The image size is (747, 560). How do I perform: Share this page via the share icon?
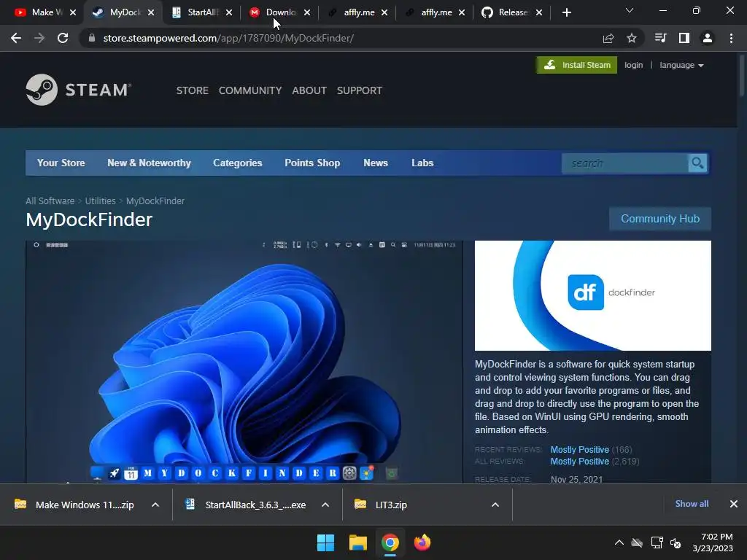click(x=608, y=38)
